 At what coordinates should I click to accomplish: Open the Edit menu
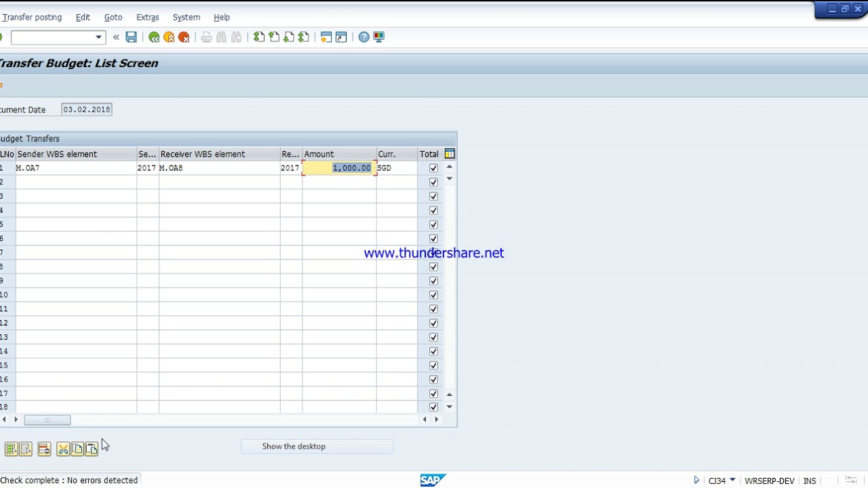click(83, 17)
